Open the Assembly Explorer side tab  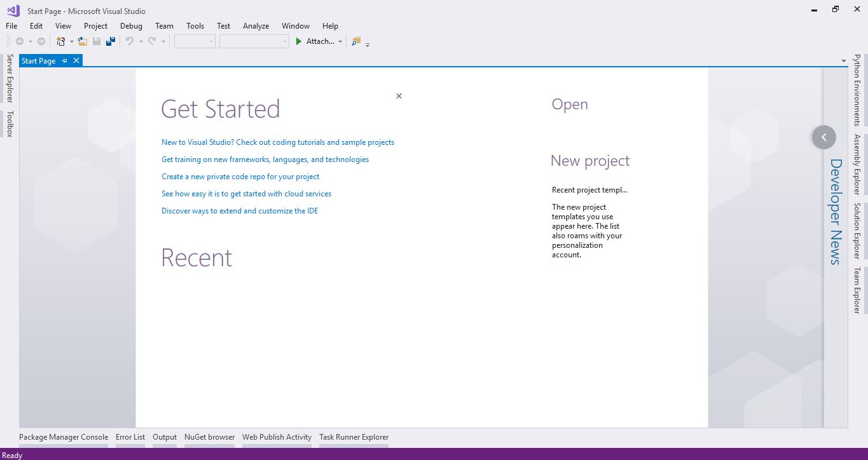point(857,164)
